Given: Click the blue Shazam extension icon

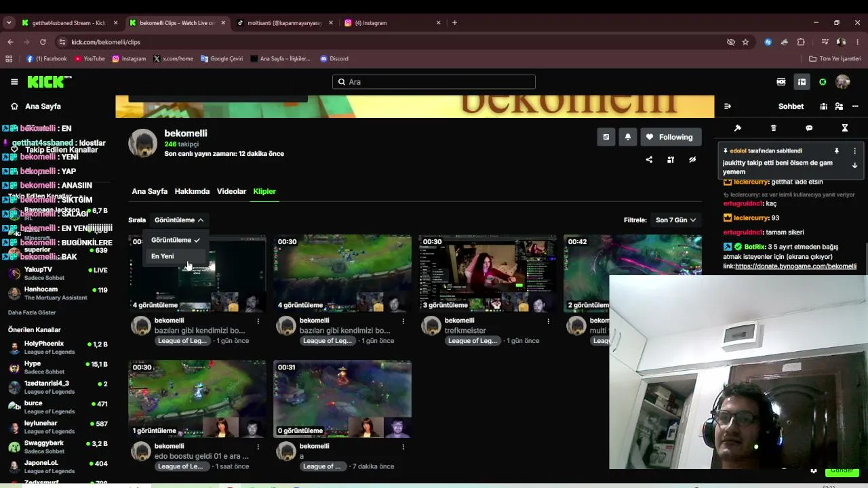Looking at the screenshot, I should click(x=768, y=42).
